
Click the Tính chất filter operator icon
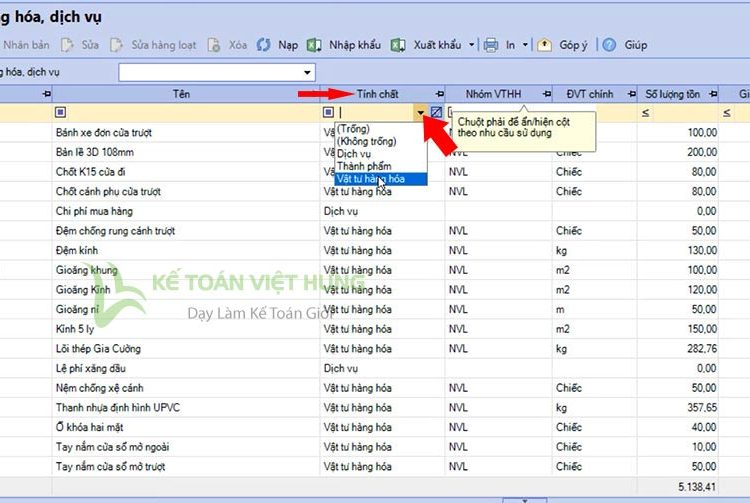(x=328, y=112)
